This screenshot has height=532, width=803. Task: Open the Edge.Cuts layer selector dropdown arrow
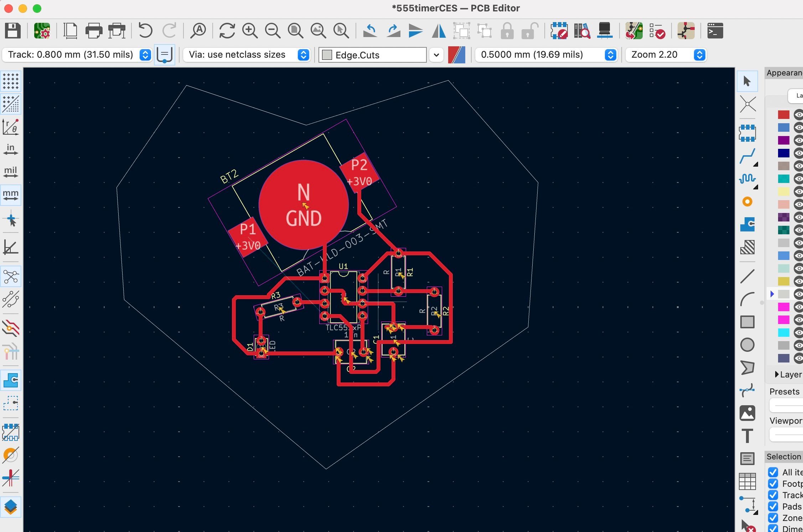(x=436, y=55)
